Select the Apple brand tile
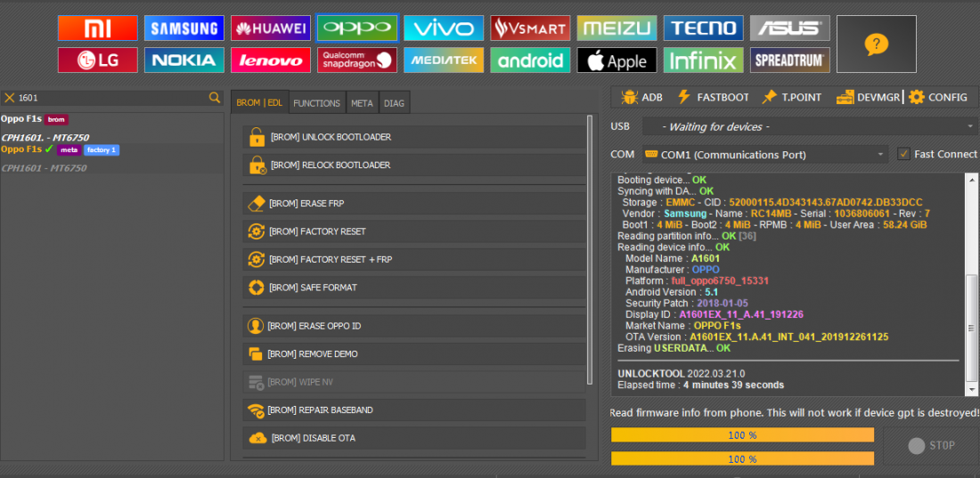 pyautogui.click(x=617, y=60)
